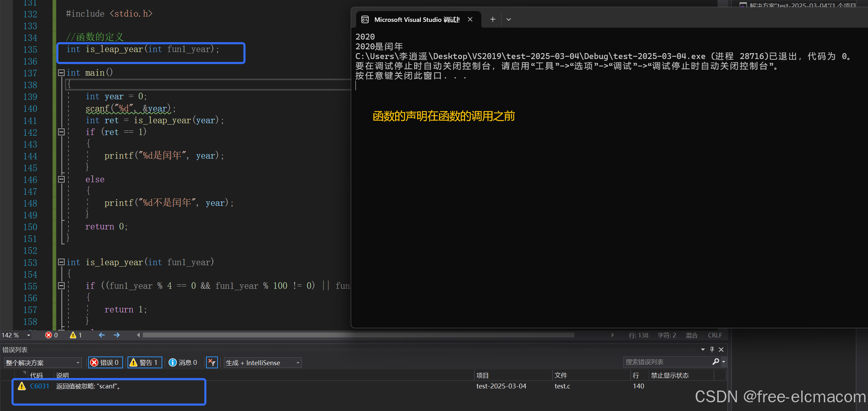Open new console tab with plus icon
The width and height of the screenshot is (868, 411).
coord(493,19)
